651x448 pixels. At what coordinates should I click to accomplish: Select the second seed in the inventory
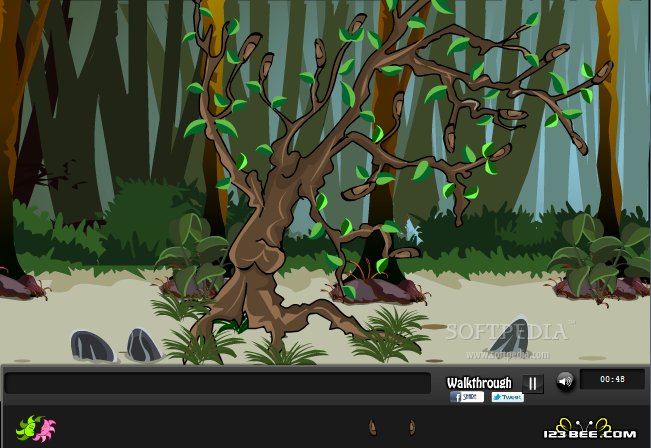coord(412,427)
